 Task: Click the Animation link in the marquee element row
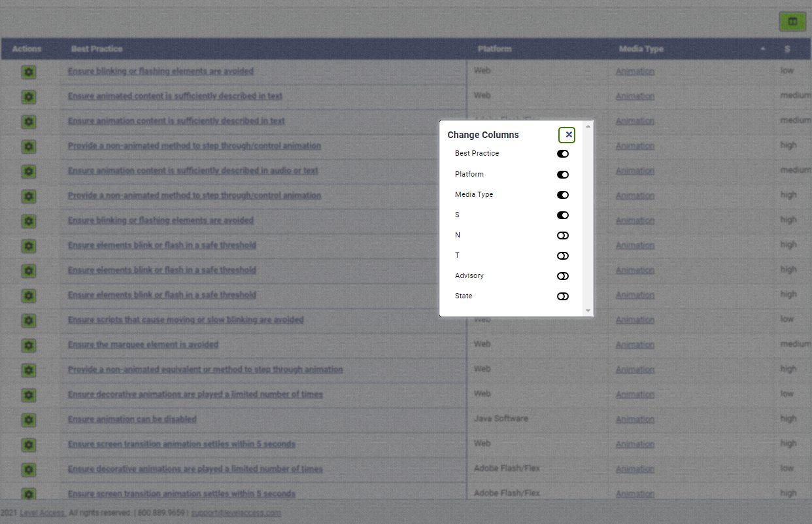click(x=635, y=345)
